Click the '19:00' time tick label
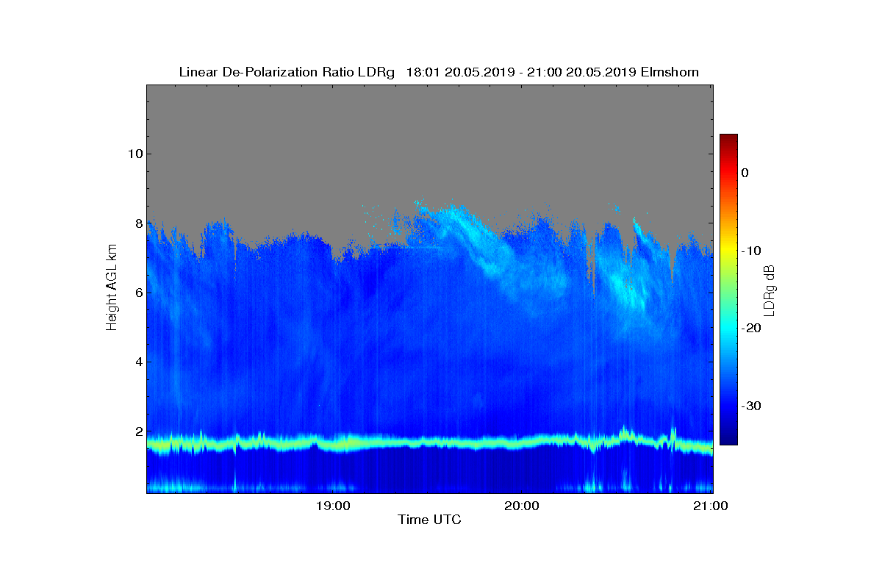882x588 pixels. (x=333, y=506)
